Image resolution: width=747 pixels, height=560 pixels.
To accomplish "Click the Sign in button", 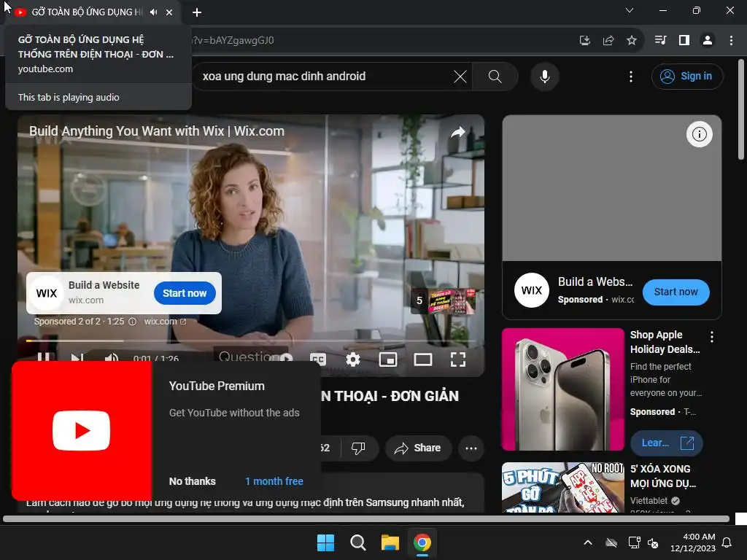I will coord(687,76).
